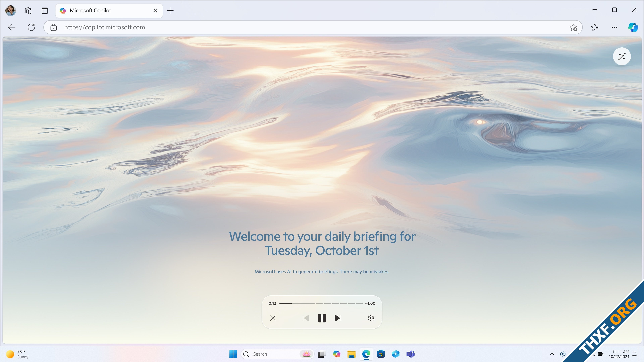Skip to next briefing segment

338,318
